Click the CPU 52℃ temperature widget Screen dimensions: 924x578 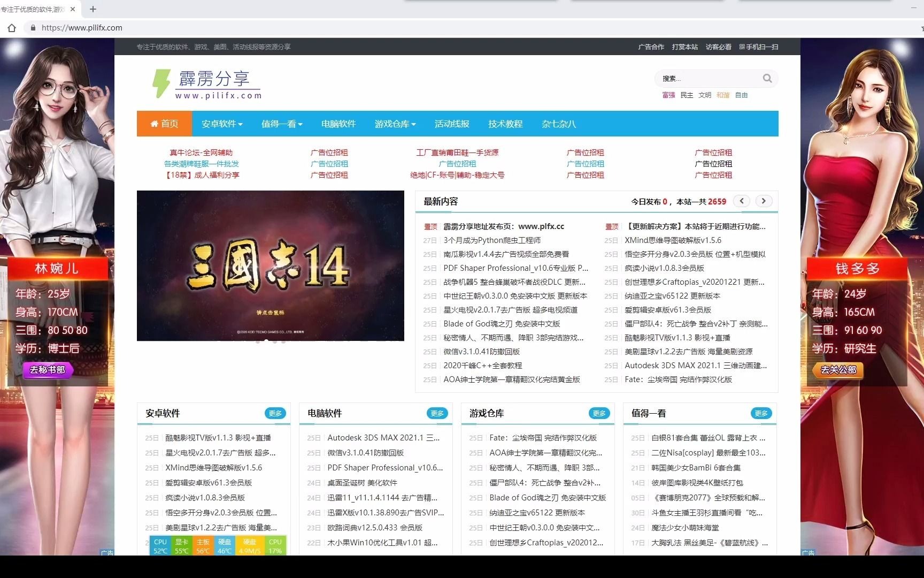(160, 546)
